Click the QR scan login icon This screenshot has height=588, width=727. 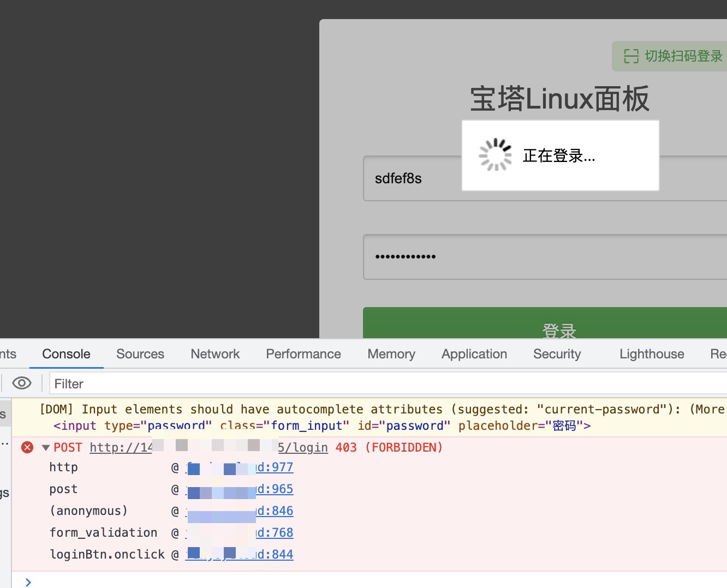click(x=631, y=56)
